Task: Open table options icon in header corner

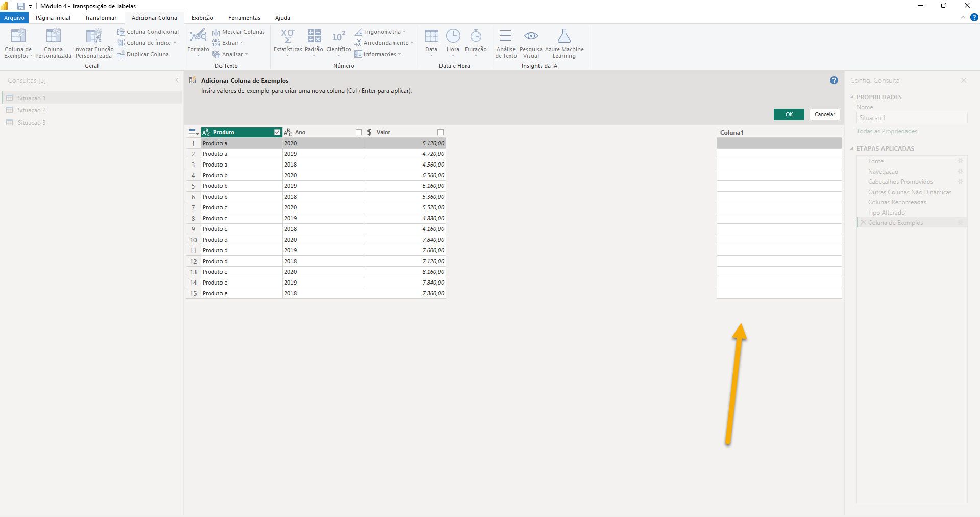Action: pyautogui.click(x=193, y=132)
